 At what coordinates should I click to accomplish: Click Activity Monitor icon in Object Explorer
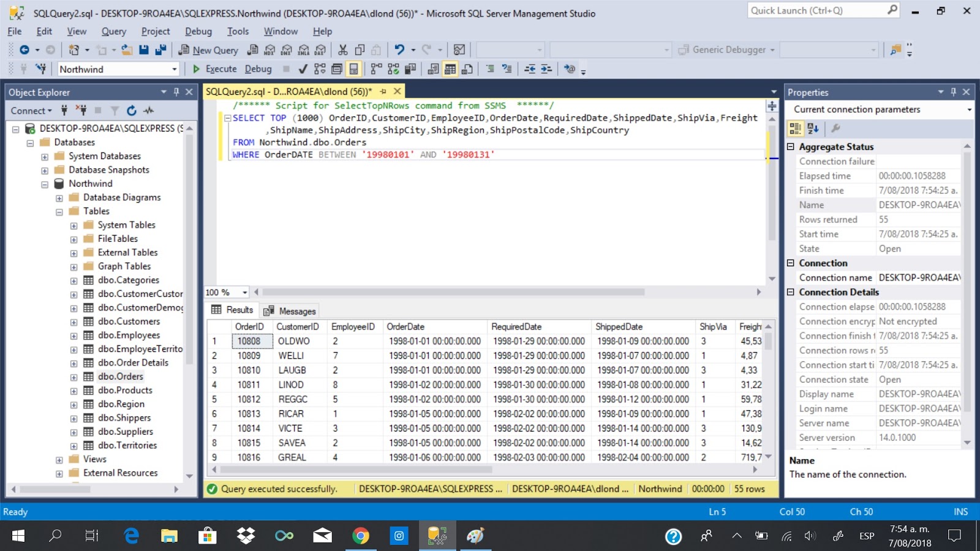click(x=148, y=111)
